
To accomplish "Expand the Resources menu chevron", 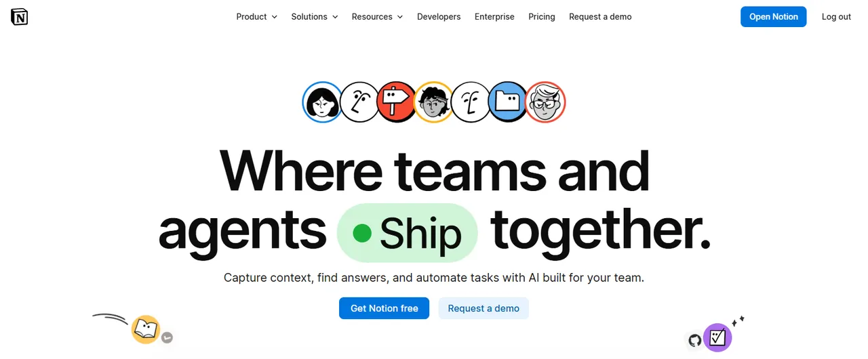I will point(400,17).
